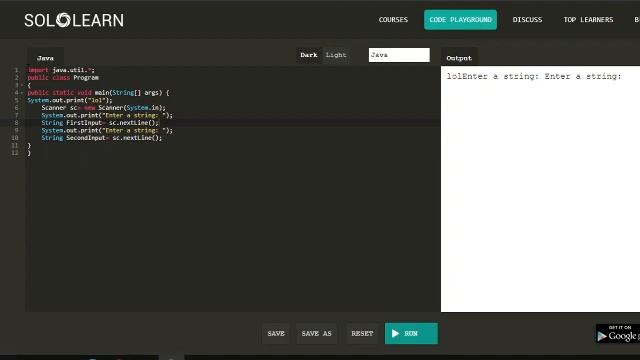Open Top Learners page
This screenshot has height=360, width=640.
point(588,20)
